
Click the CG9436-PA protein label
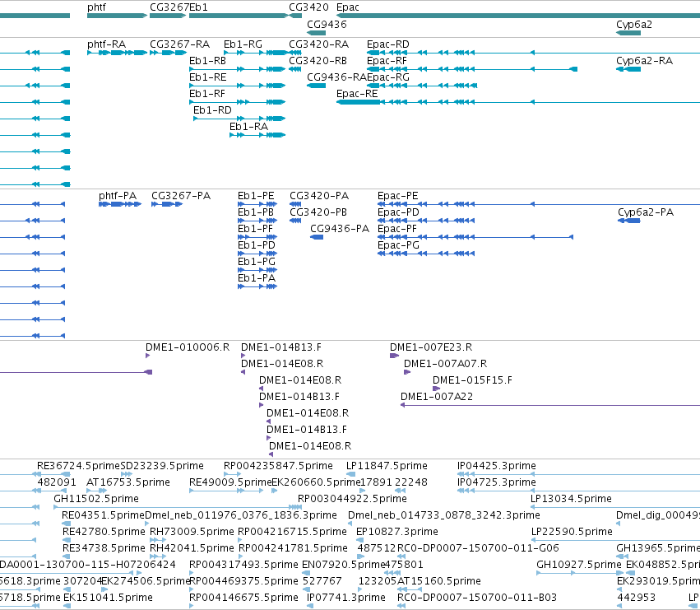pos(340,229)
